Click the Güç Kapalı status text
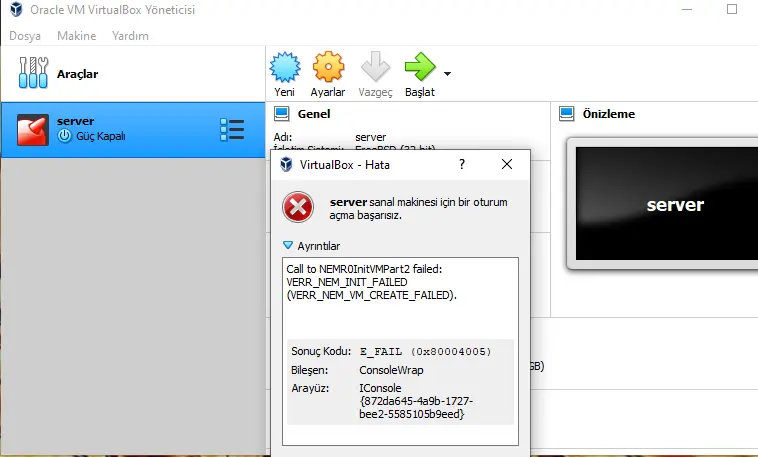758x457 pixels. 101,136
